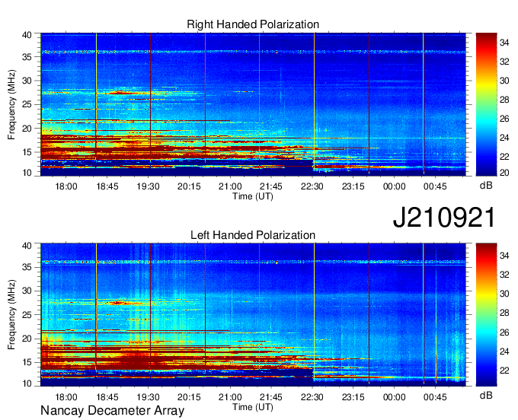The width and height of the screenshot is (518, 420).
Task: Click 23:15 tick under Right Handed plot
Action: pos(353,186)
